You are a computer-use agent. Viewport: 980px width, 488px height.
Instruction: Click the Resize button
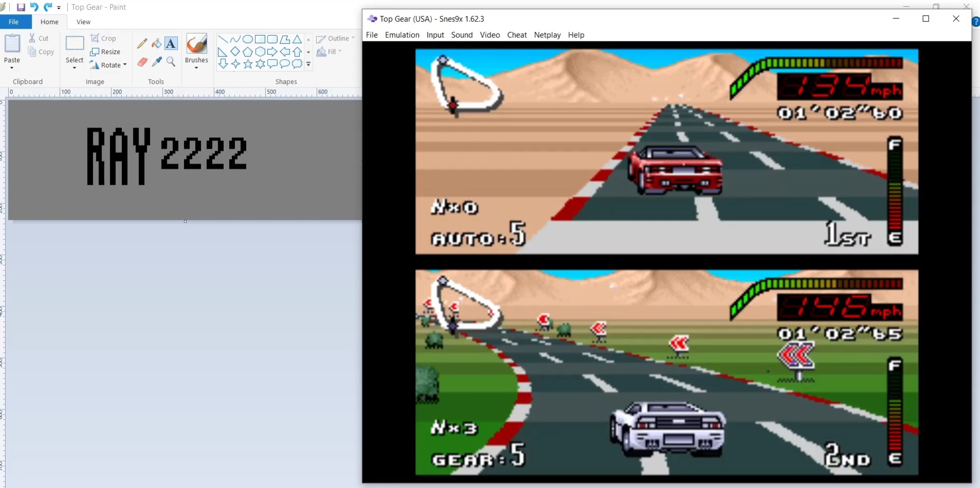(105, 52)
